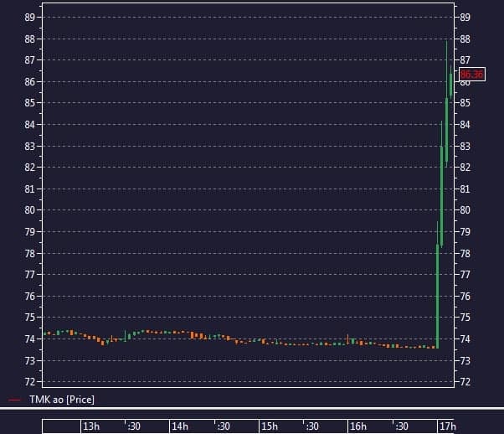
Task: Click the 72 label on the left price axis
Action: pos(29,382)
